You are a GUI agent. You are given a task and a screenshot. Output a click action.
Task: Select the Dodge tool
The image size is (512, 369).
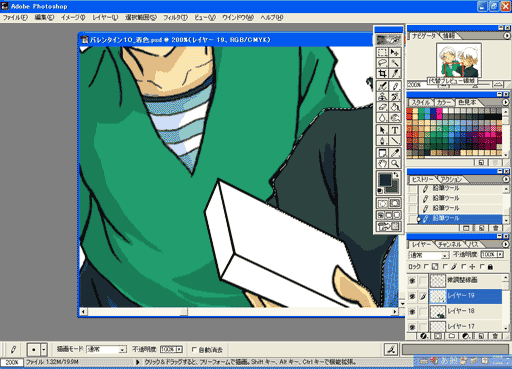pos(395,117)
